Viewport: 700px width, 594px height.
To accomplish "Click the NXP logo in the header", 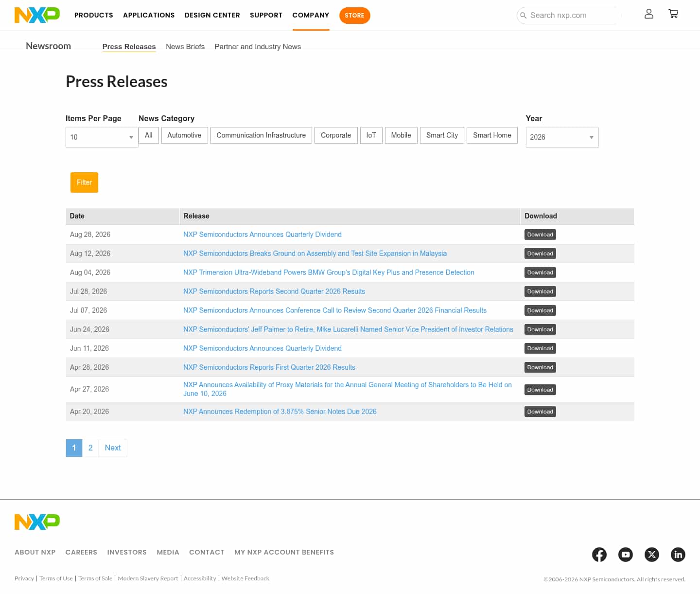I will 37,15.
